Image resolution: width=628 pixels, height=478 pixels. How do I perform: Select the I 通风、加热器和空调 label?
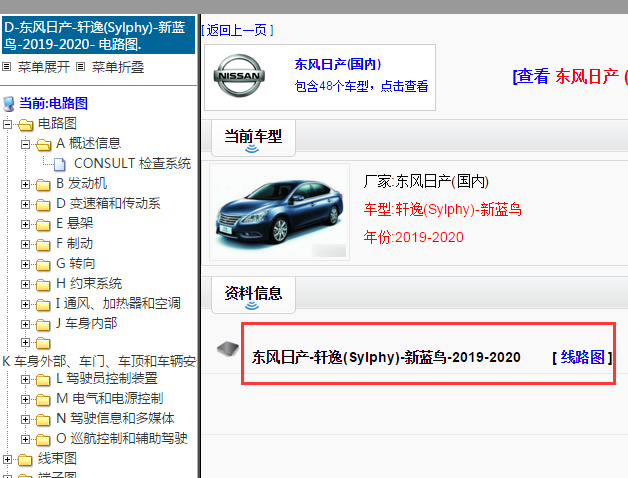click(x=118, y=304)
